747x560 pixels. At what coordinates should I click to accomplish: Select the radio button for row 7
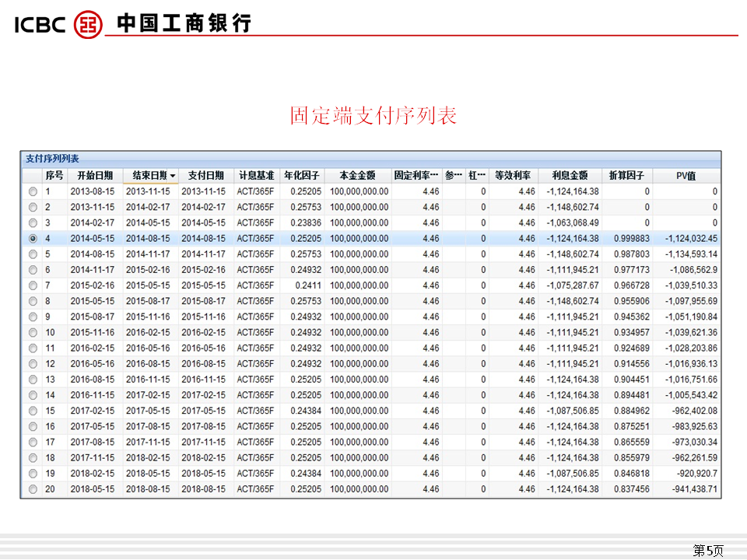tap(33, 285)
